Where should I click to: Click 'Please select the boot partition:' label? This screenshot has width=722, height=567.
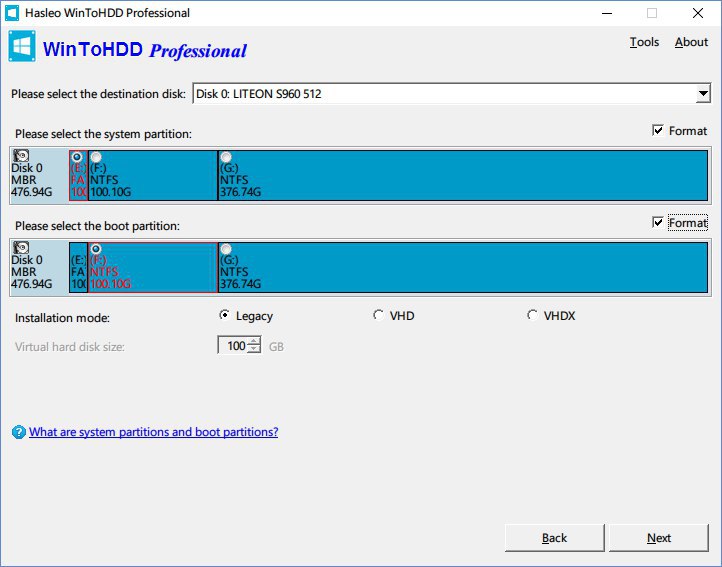(97, 226)
